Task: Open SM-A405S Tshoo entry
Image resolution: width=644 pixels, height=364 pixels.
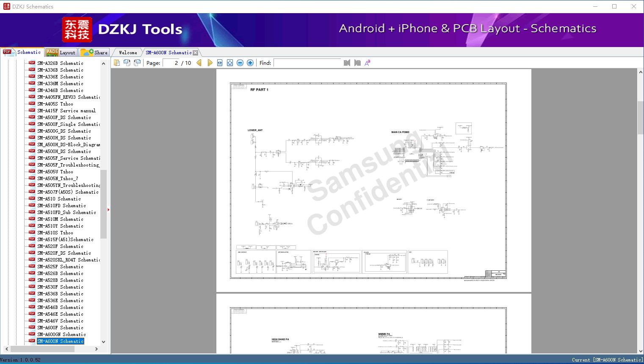Action: click(x=55, y=104)
